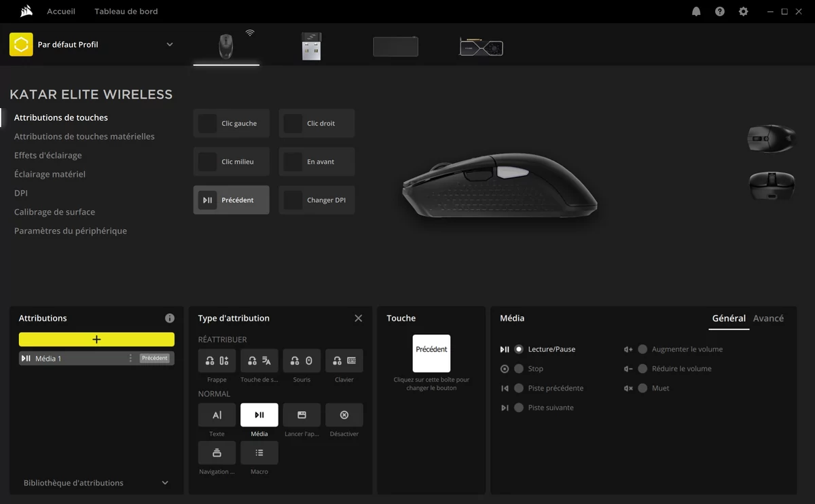This screenshot has width=815, height=504.
Task: Expand the Bibliothèque d'attributions section
Action: [165, 483]
